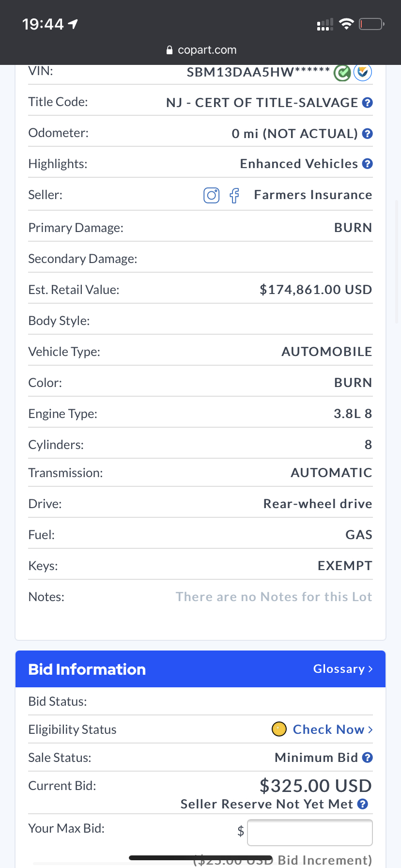Open Title Code help question mark
The image size is (401, 868).
pyautogui.click(x=368, y=103)
